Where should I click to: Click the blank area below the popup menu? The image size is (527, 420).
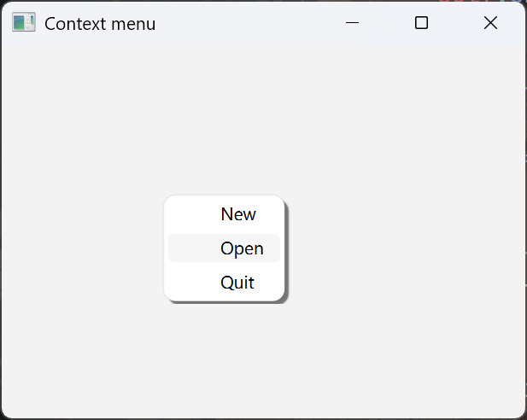click(x=224, y=359)
